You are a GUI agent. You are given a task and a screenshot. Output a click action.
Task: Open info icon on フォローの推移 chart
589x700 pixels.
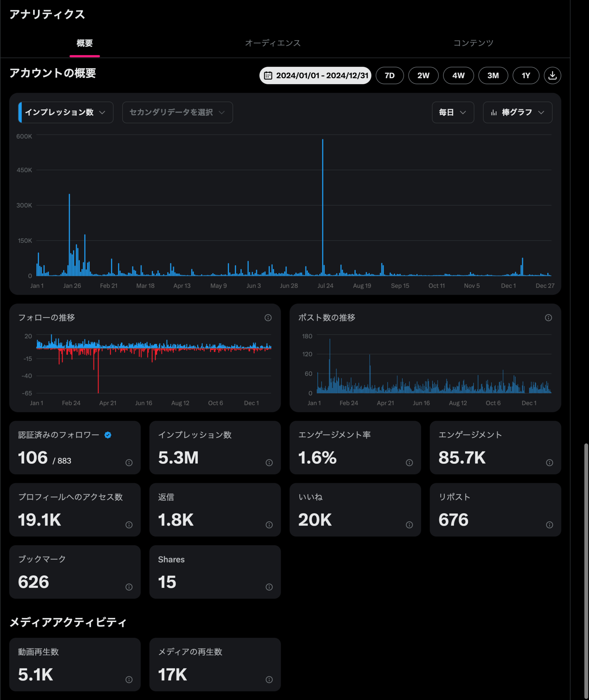point(268,318)
